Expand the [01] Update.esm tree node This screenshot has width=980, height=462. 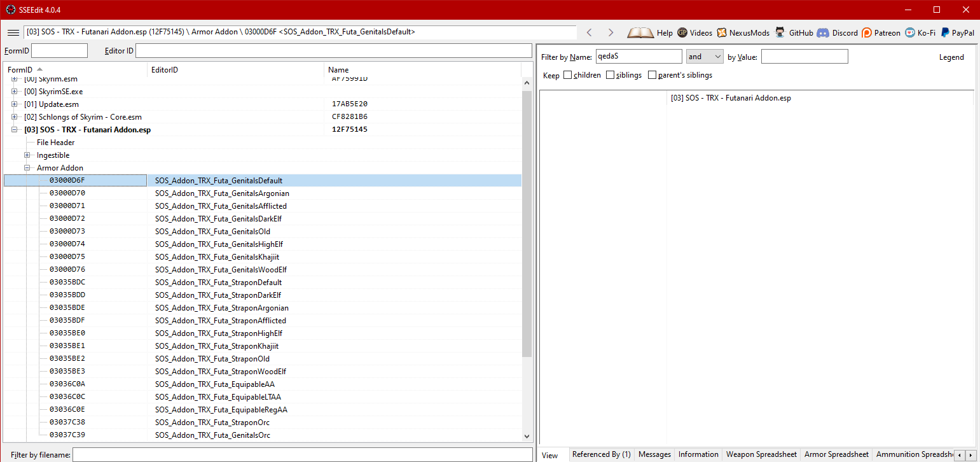pos(15,104)
